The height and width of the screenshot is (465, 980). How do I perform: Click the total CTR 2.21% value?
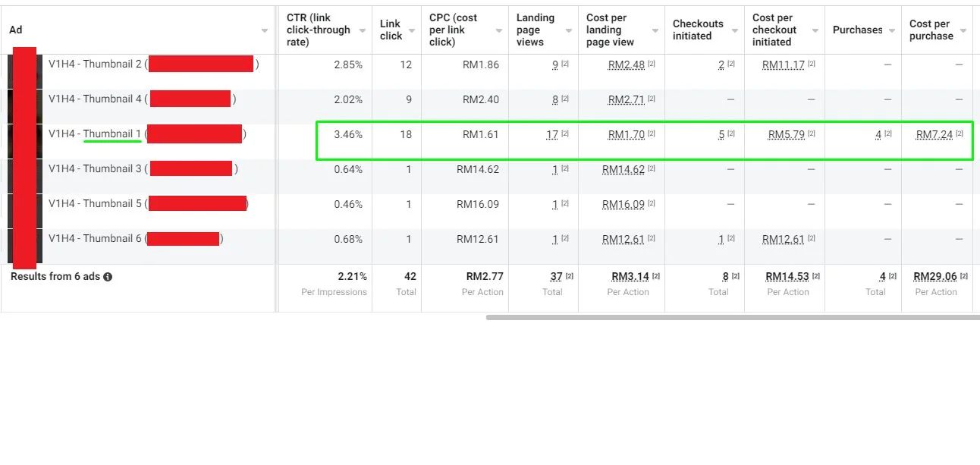(352, 276)
